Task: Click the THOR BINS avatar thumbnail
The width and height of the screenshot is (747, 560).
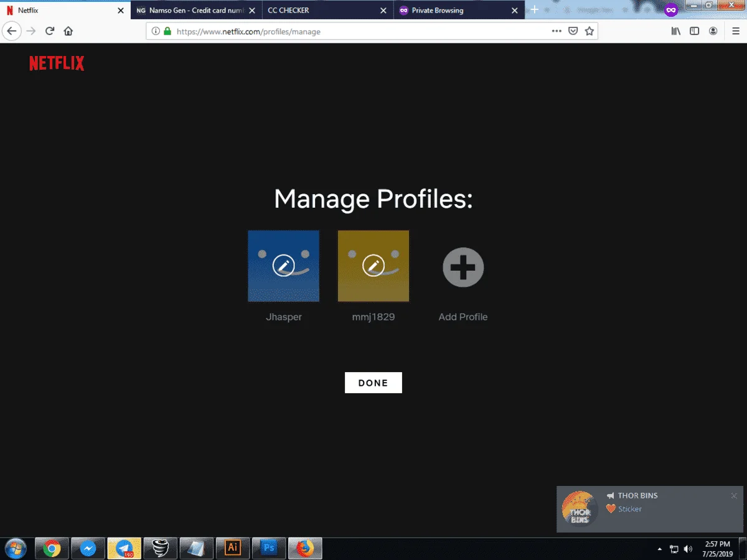Action: point(580,510)
